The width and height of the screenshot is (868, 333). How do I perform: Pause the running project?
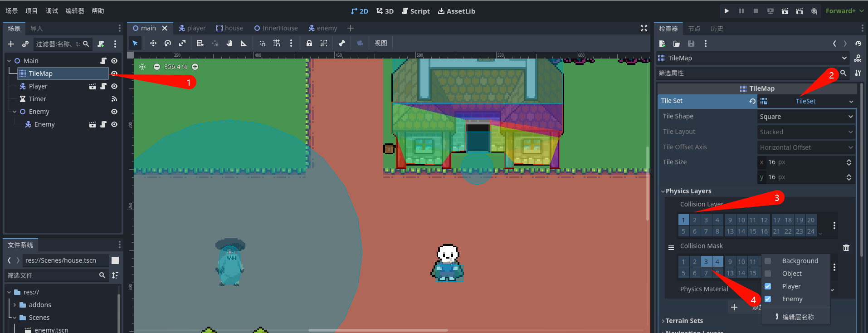click(x=741, y=11)
